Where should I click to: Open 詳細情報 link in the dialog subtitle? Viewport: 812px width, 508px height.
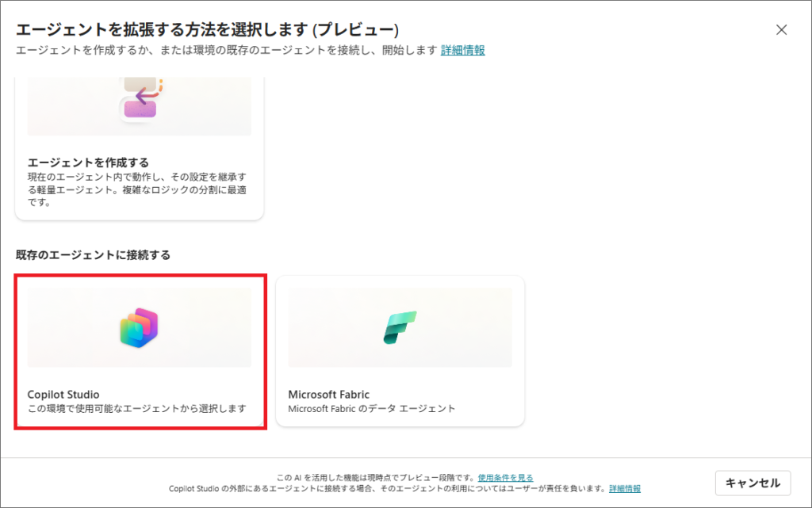coord(462,50)
